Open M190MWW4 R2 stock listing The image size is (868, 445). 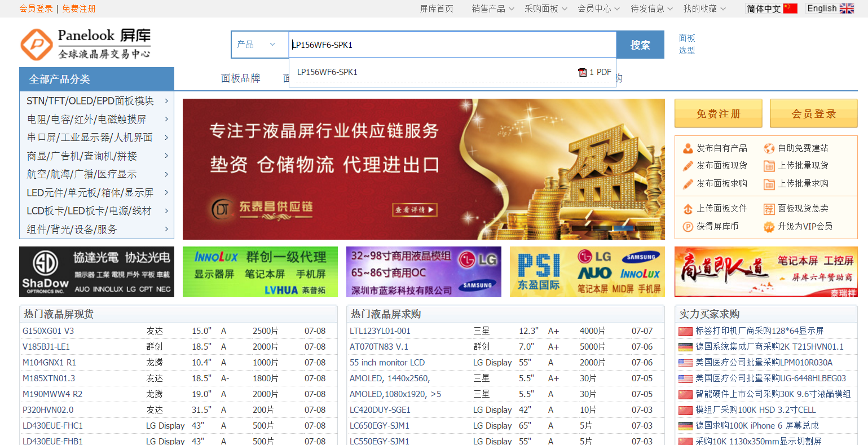(x=52, y=394)
